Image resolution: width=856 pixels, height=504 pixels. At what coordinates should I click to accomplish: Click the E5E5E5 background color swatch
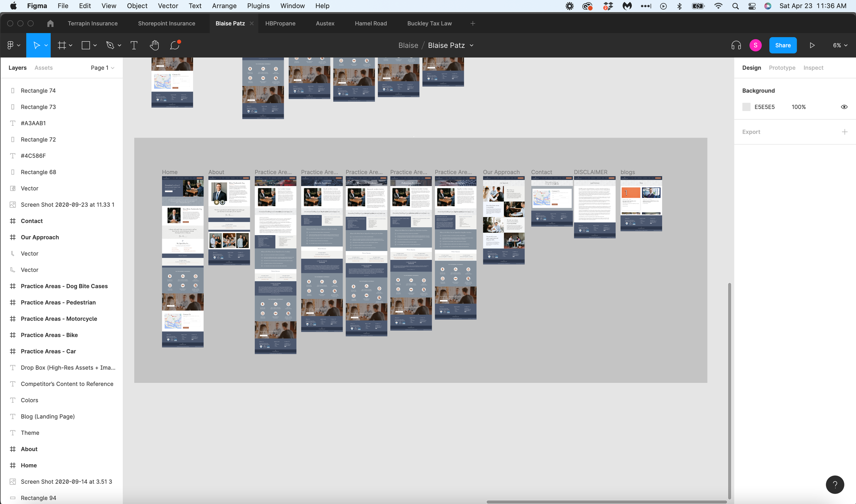746,107
